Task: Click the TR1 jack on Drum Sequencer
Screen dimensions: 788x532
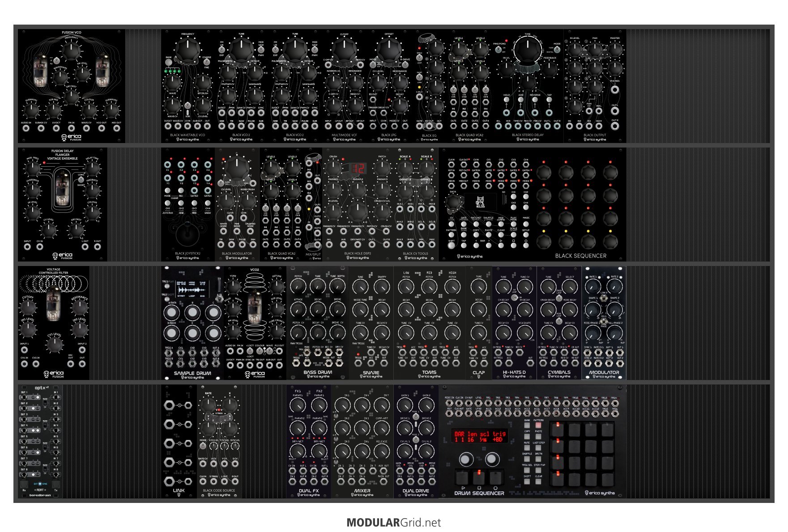Action: 488,403
